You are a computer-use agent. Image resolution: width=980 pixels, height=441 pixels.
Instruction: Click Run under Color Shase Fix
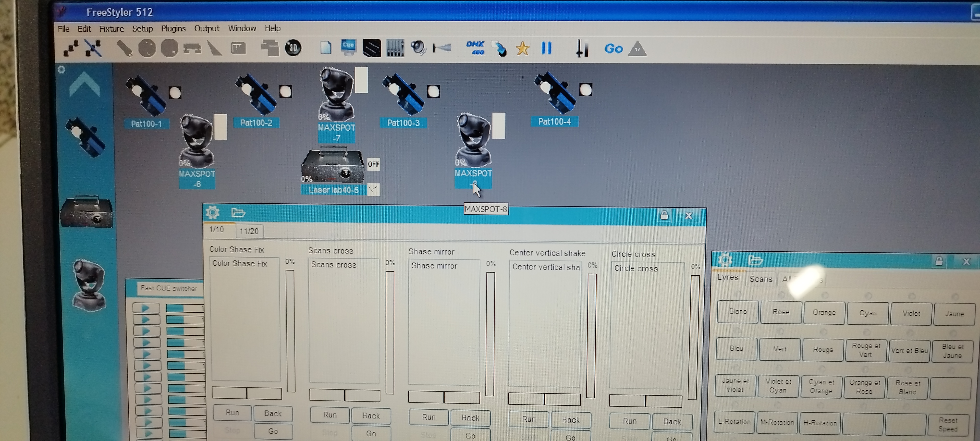[232, 413]
